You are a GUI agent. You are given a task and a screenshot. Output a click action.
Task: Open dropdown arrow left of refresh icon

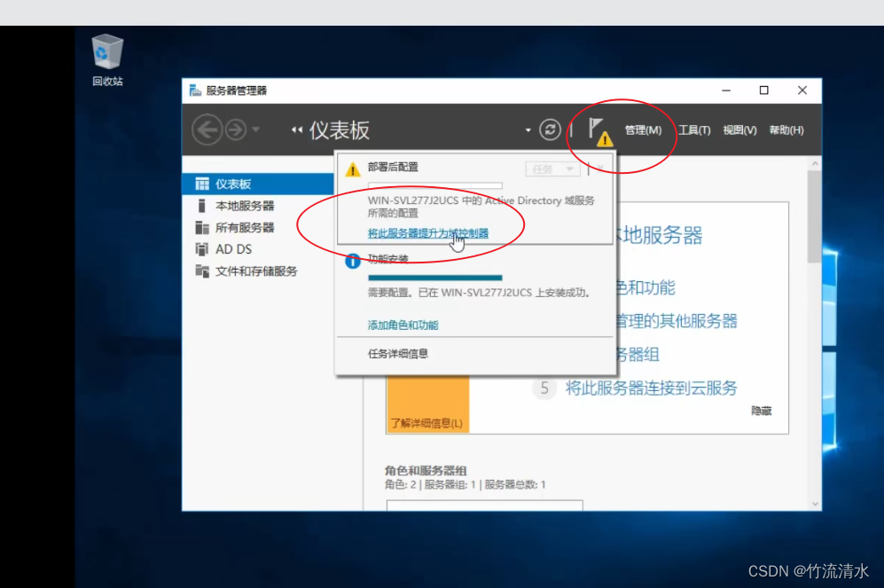pyautogui.click(x=528, y=130)
